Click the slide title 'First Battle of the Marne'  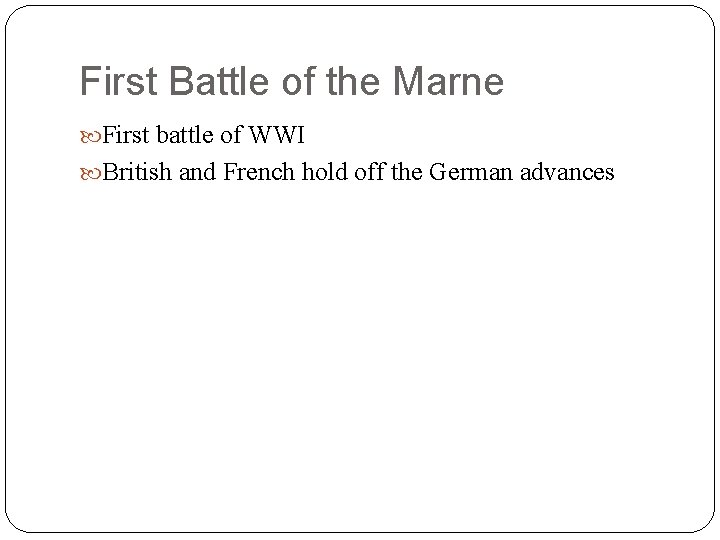(x=291, y=82)
